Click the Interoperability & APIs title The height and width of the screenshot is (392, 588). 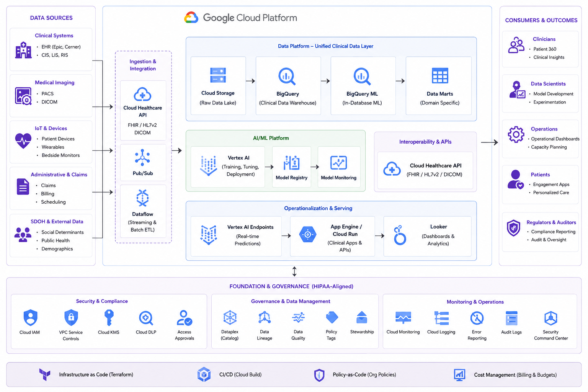pos(425,142)
